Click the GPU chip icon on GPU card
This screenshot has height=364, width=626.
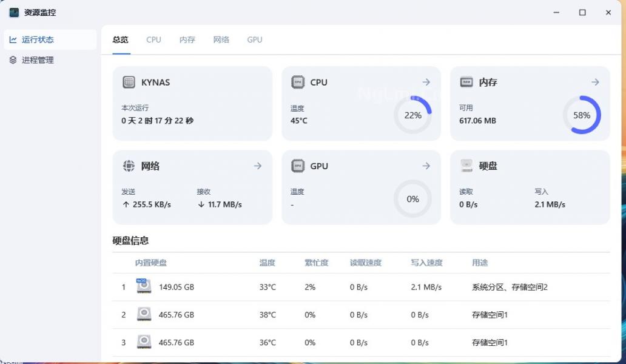(x=297, y=166)
